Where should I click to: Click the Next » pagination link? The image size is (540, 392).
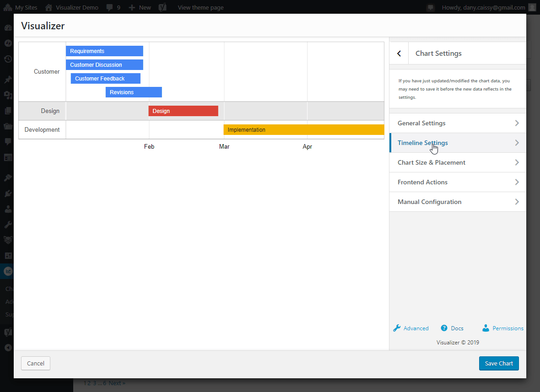[x=117, y=383]
